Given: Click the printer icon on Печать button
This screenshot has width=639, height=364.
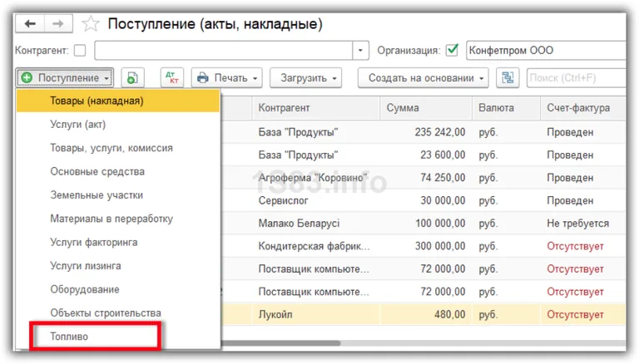Looking at the screenshot, I should tap(202, 78).
